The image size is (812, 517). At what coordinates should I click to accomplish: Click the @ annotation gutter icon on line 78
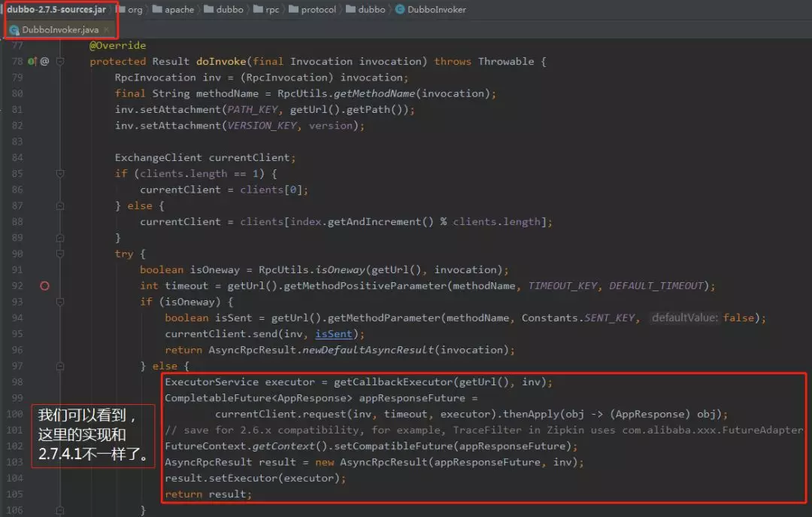pyautogui.click(x=44, y=61)
